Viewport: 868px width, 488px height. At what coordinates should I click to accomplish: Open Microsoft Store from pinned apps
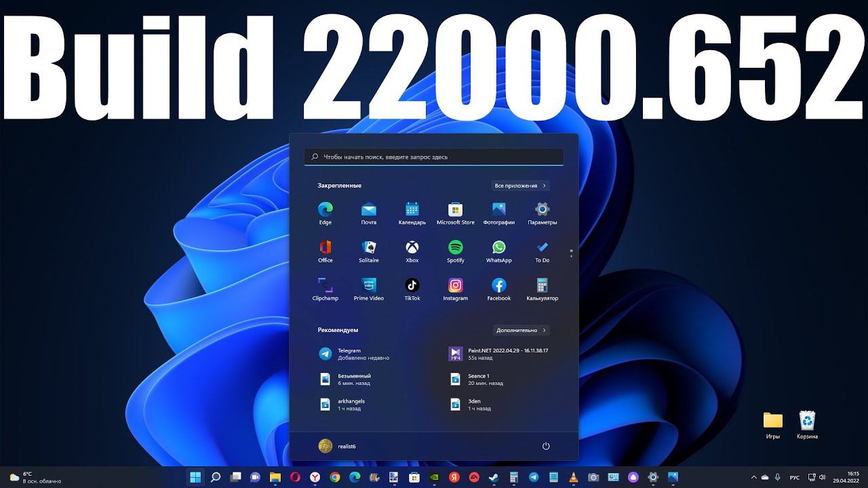(x=456, y=213)
